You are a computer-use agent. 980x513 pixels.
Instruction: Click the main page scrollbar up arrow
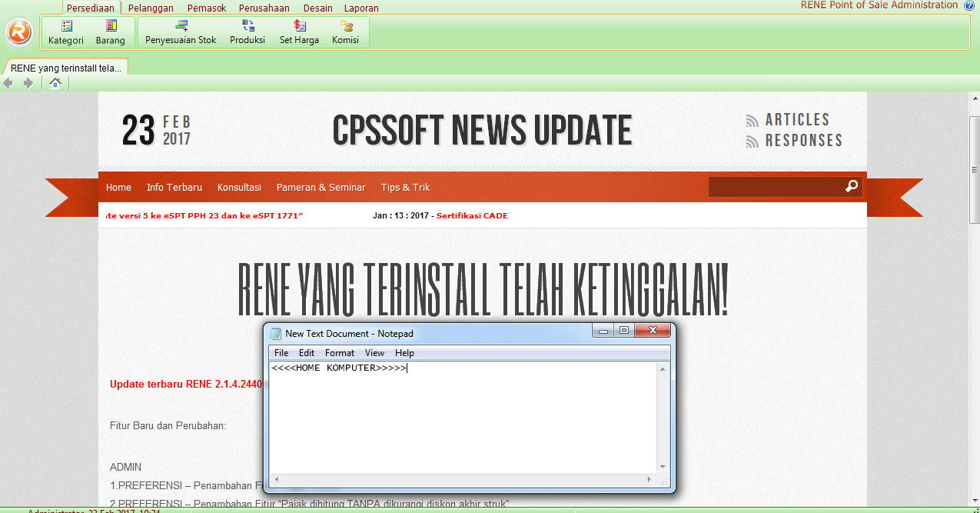pos(974,98)
